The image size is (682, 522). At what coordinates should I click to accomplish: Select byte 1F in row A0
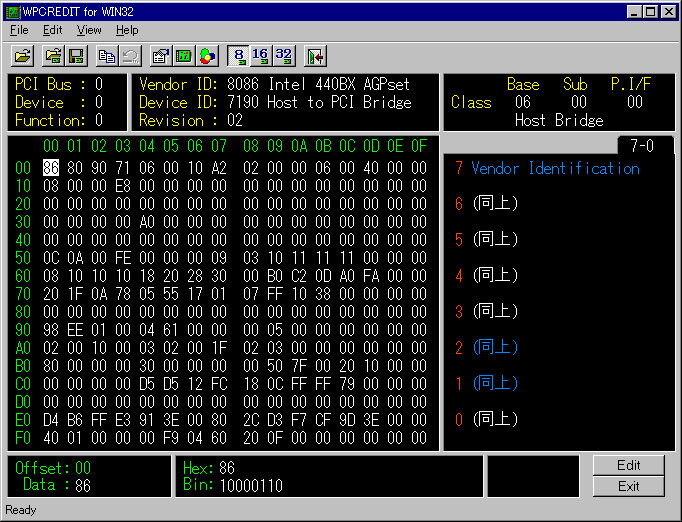219,348
